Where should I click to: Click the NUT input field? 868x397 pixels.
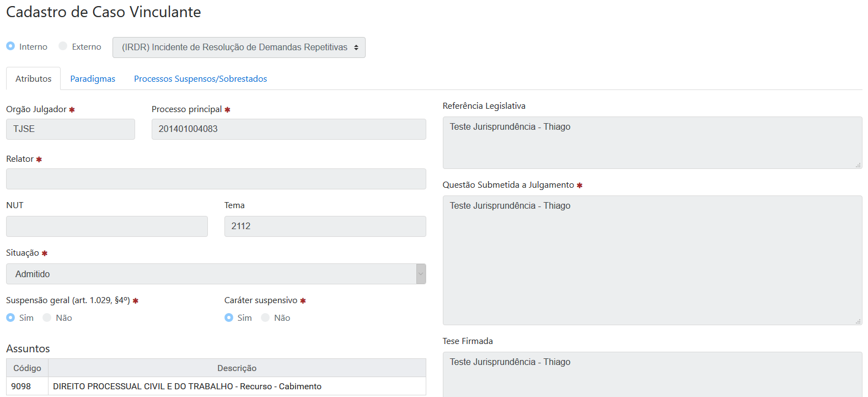pyautogui.click(x=106, y=226)
